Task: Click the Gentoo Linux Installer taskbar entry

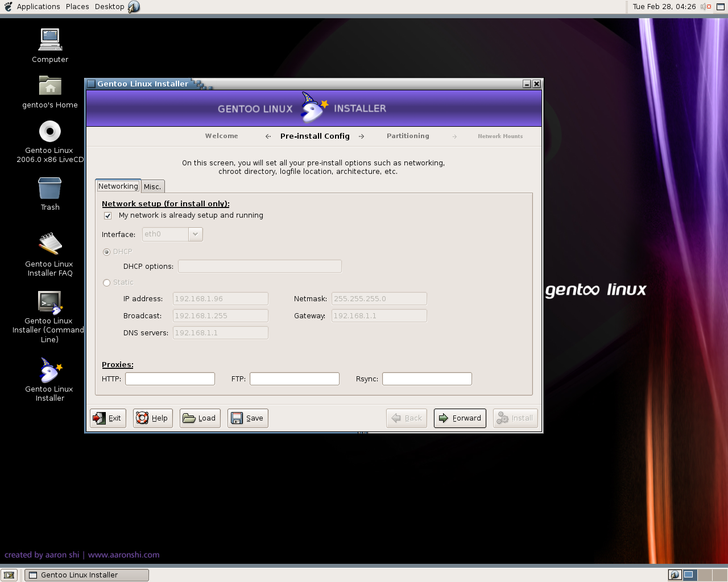Action: coord(87,575)
